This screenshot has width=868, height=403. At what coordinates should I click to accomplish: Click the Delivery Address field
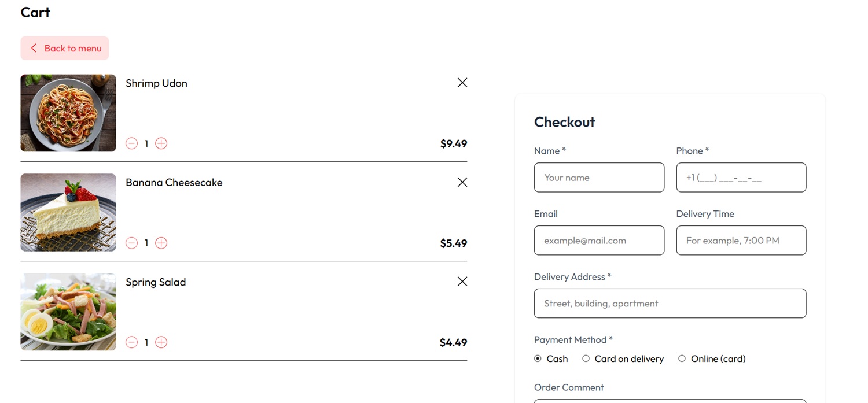(670, 304)
